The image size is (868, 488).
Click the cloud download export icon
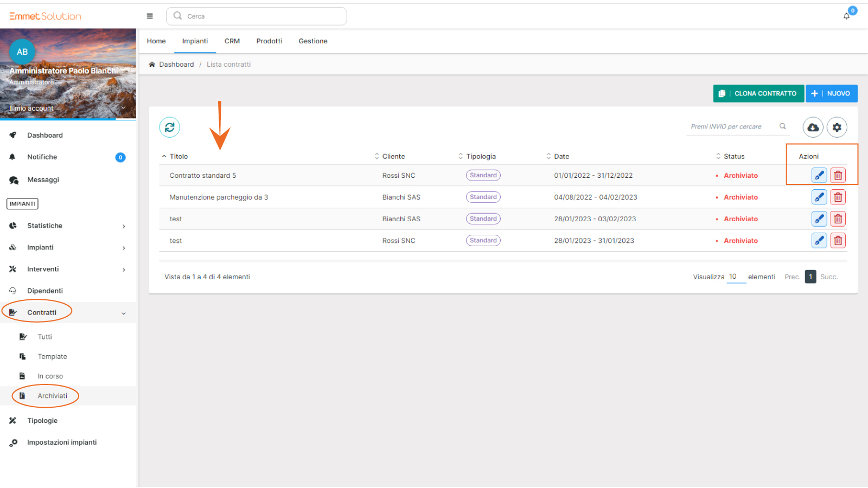813,127
